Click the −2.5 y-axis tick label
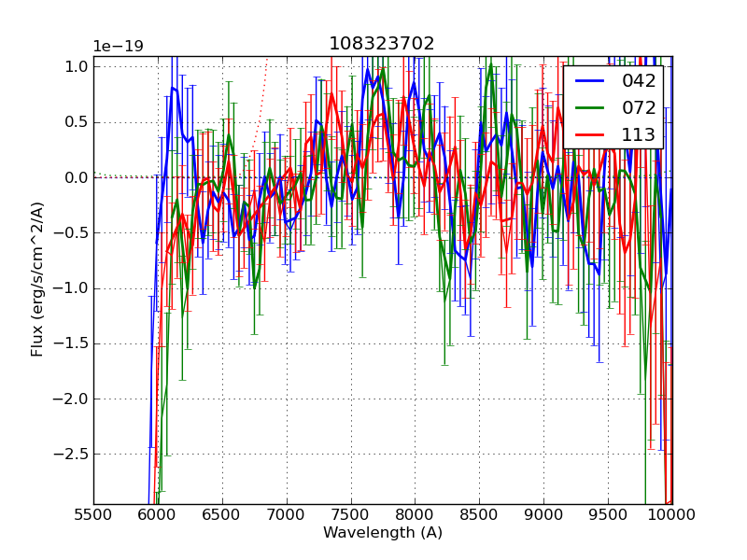This screenshot has height=560, width=747. point(71,455)
